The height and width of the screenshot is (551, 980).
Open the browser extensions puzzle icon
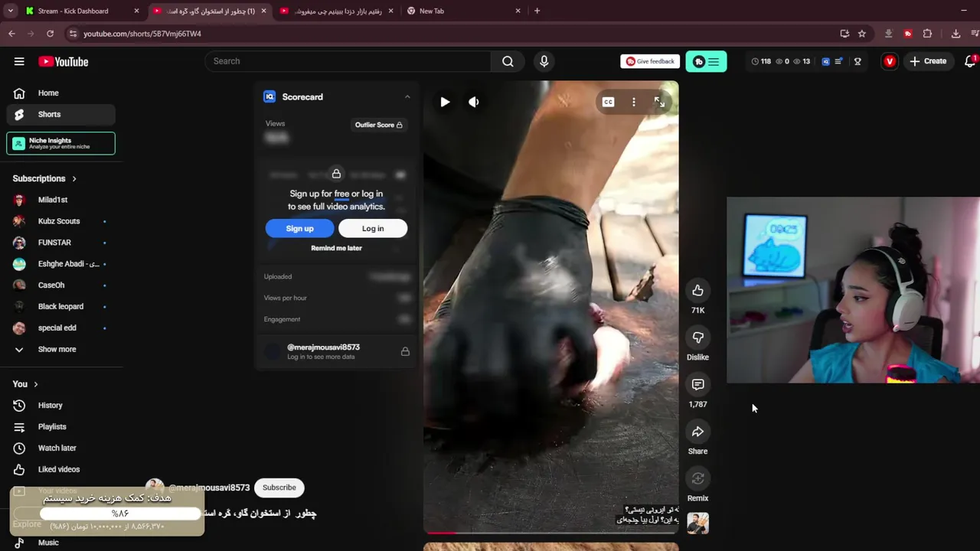tap(927, 34)
